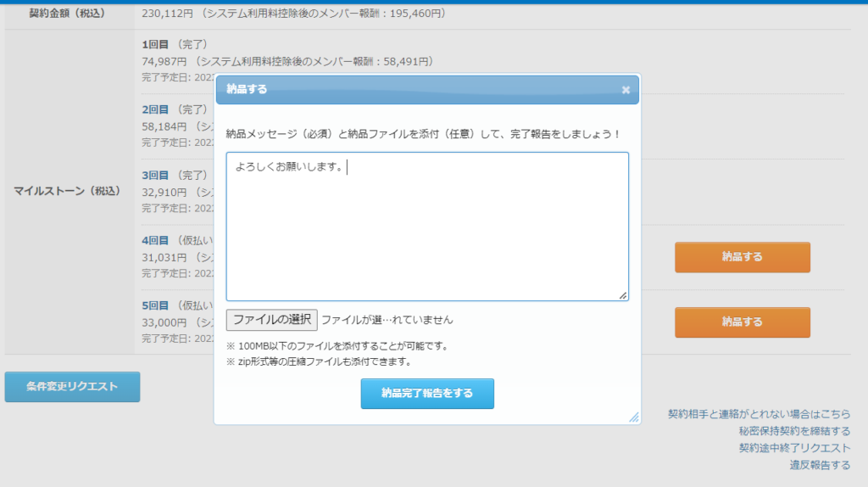Select the 2回目 milestone label
The image size is (868, 487).
click(156, 109)
